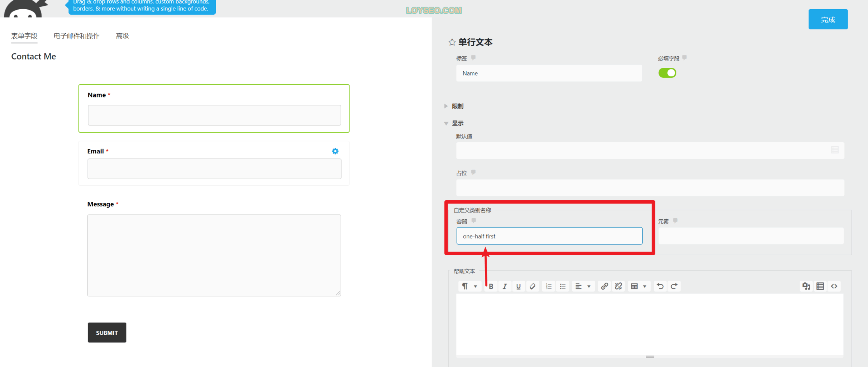This screenshot has height=367, width=868.
Task: Switch to 电子邮件和操作 tab
Action: coord(77,36)
